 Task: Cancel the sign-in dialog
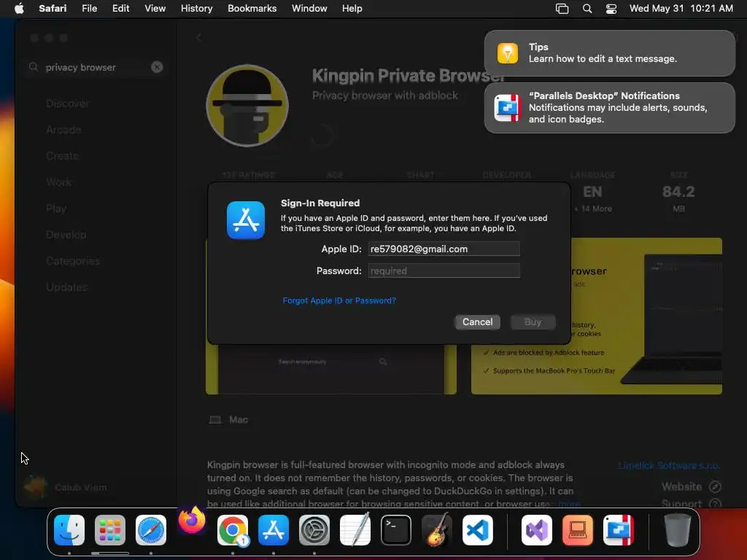pyautogui.click(x=477, y=322)
